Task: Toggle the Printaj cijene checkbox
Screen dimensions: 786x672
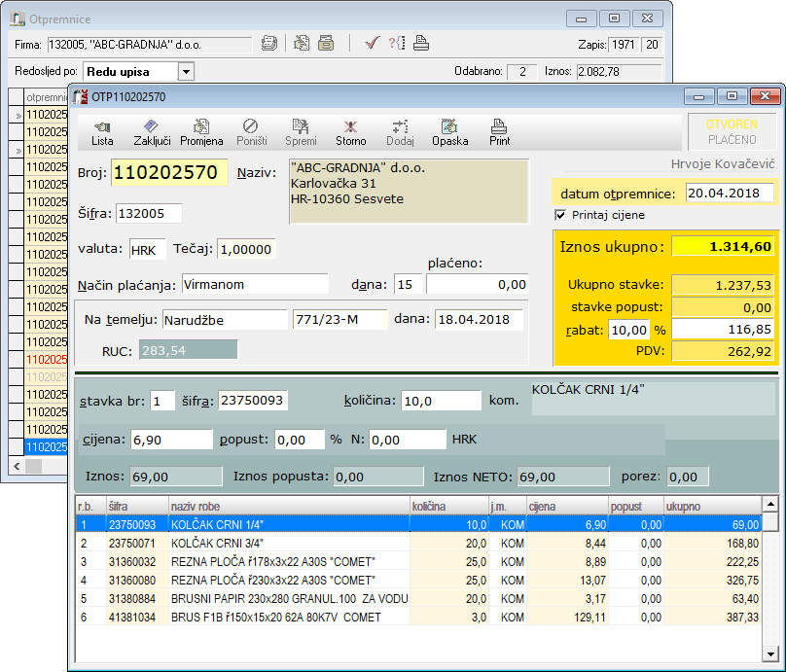Action: 560,216
